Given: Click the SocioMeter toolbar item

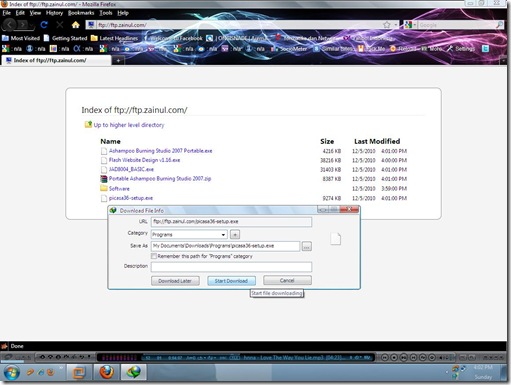Looking at the screenshot, I should click(x=289, y=49).
